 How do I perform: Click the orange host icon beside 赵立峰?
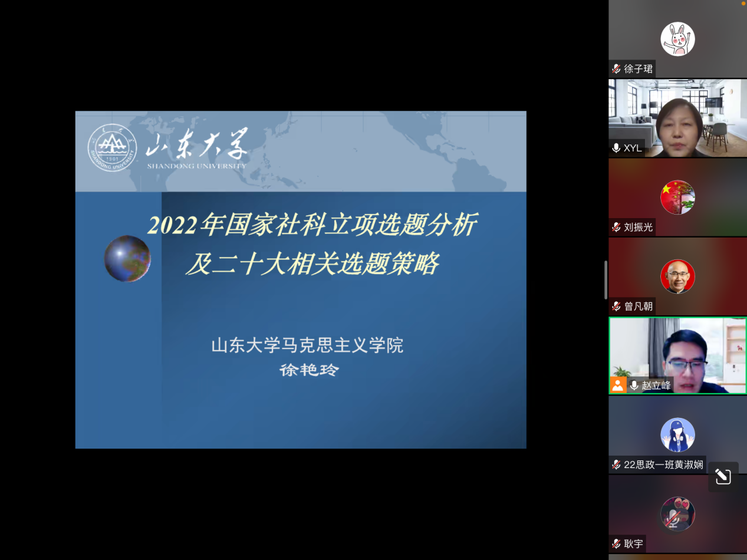[617, 386]
